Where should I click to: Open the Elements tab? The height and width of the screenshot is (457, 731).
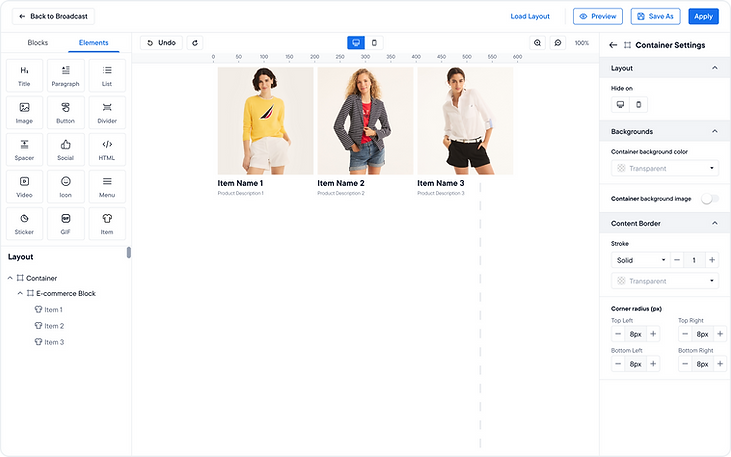pyautogui.click(x=94, y=42)
